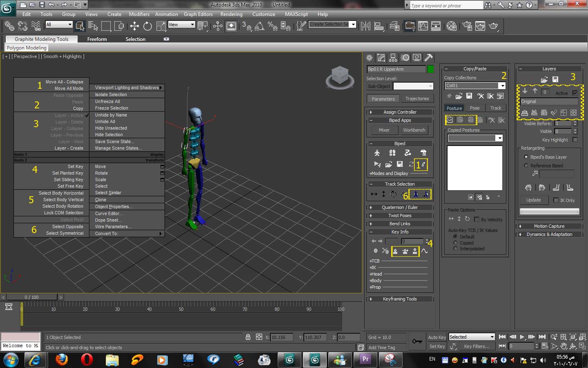Enable the IK Only checkbox
This screenshot has height=368, width=588.
point(556,200)
